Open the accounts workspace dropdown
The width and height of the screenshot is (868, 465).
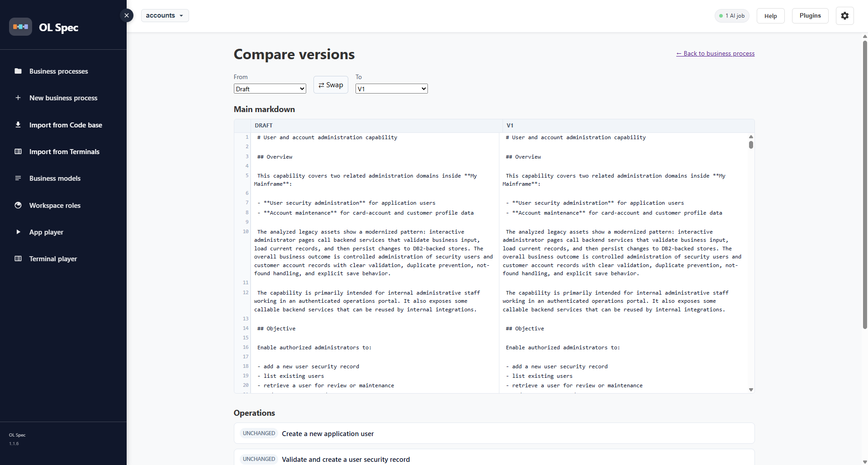point(165,15)
